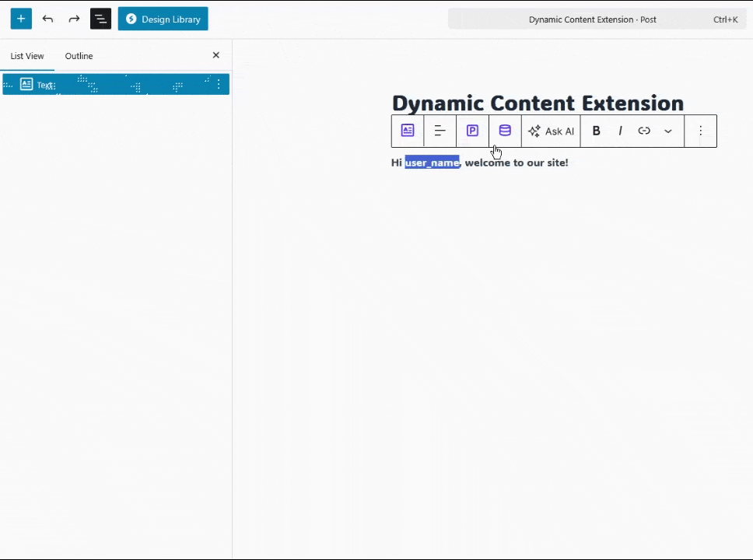
Task: Toggle bold formatting
Action: (597, 131)
